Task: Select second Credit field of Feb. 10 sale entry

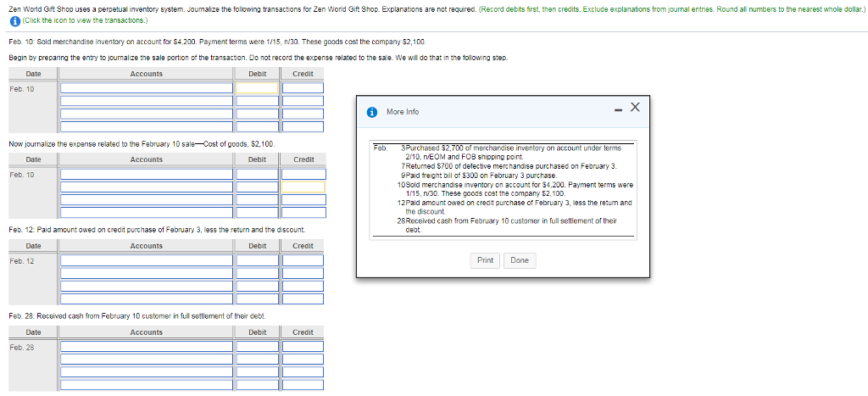Action: pos(303,101)
